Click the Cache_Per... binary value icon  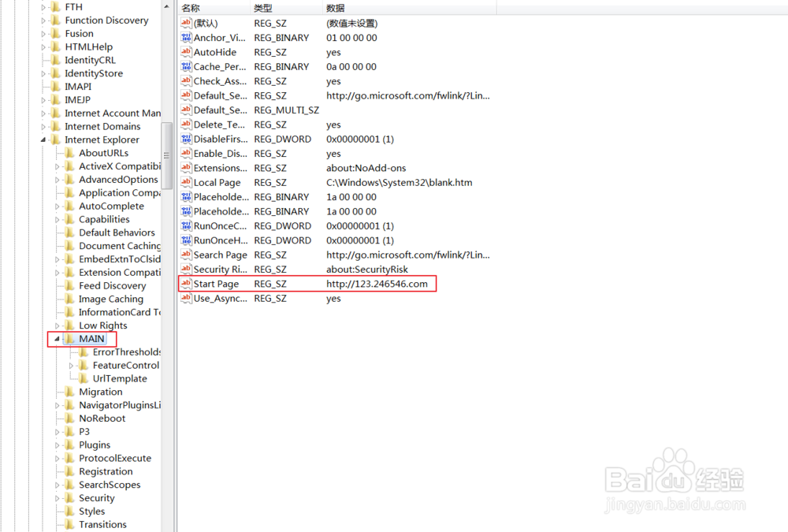(186, 66)
